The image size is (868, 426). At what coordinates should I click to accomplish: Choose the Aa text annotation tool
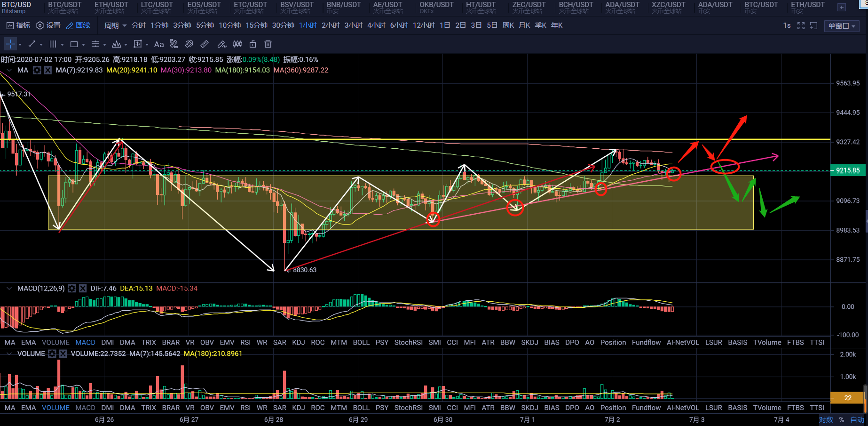tap(159, 44)
